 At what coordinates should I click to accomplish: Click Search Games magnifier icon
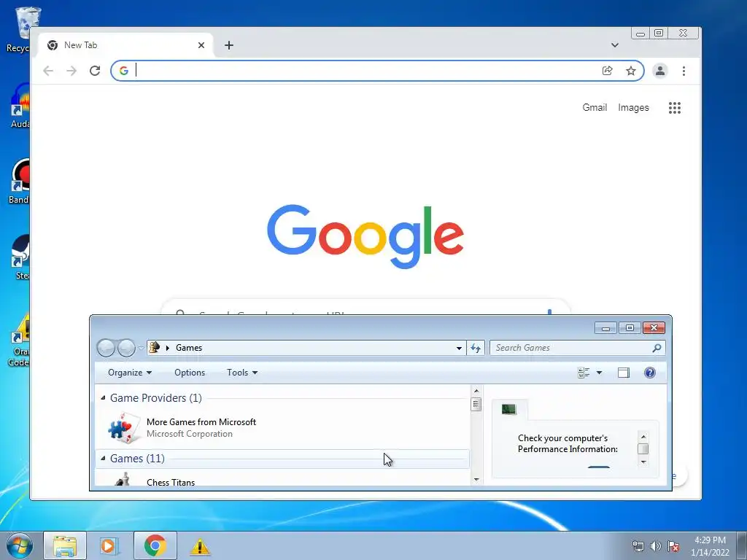click(657, 348)
